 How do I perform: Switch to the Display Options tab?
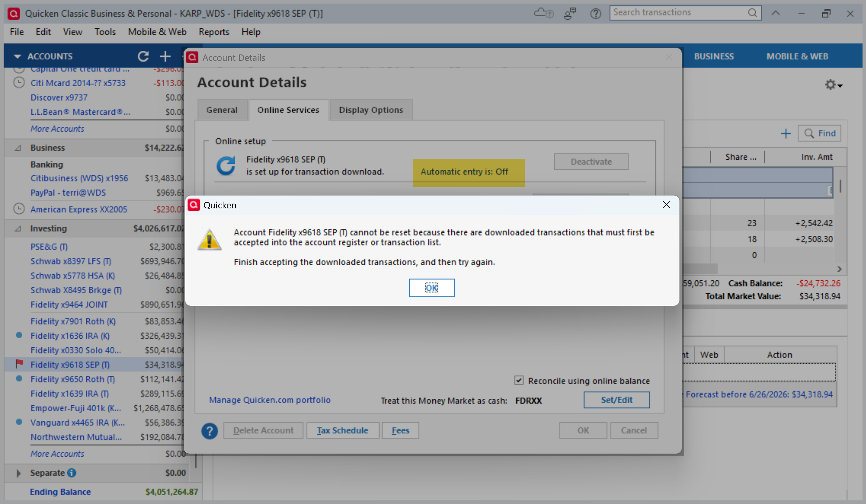(x=371, y=110)
